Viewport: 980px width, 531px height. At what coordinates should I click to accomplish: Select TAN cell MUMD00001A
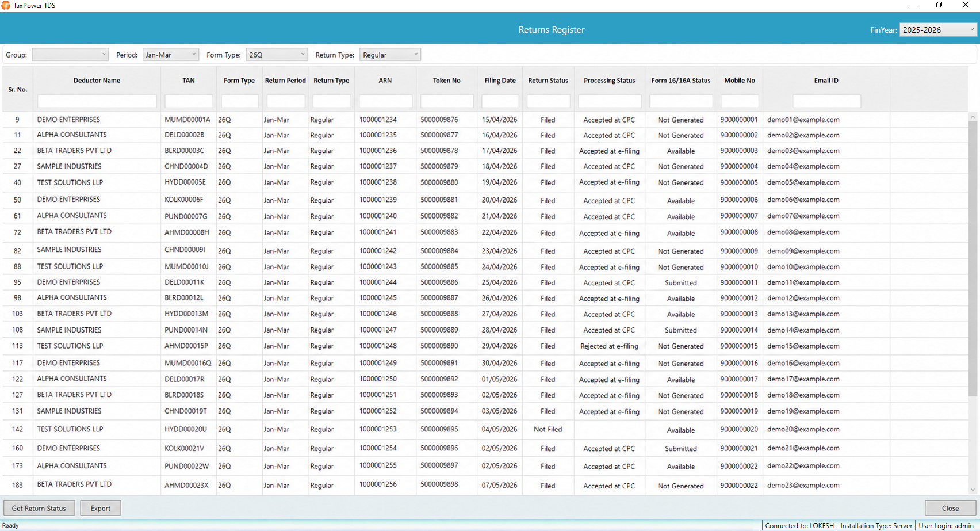[x=187, y=120]
